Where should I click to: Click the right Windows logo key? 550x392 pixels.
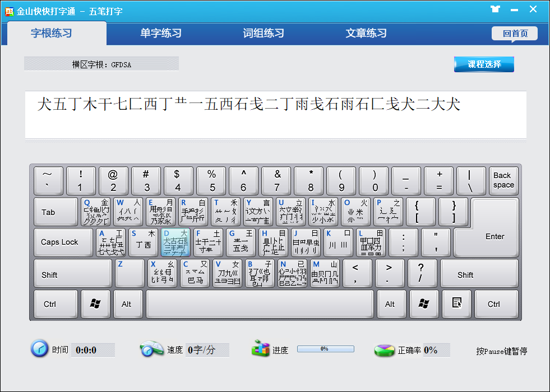[x=424, y=304]
